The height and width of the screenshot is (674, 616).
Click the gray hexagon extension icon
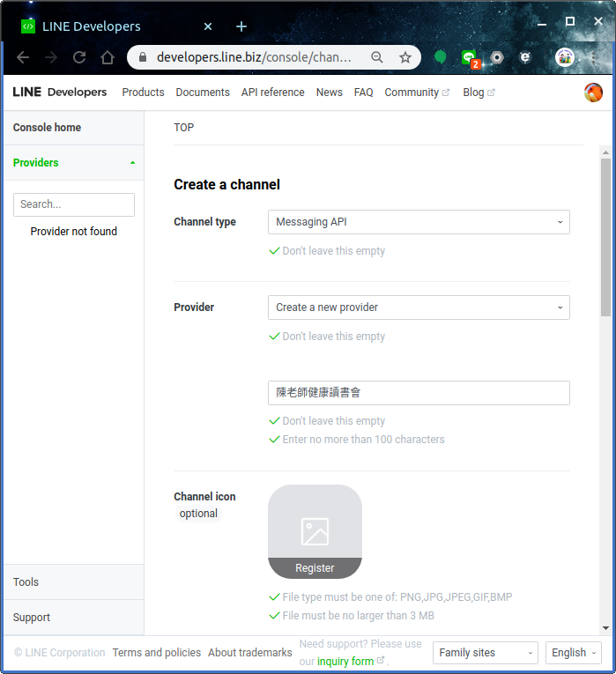497,57
